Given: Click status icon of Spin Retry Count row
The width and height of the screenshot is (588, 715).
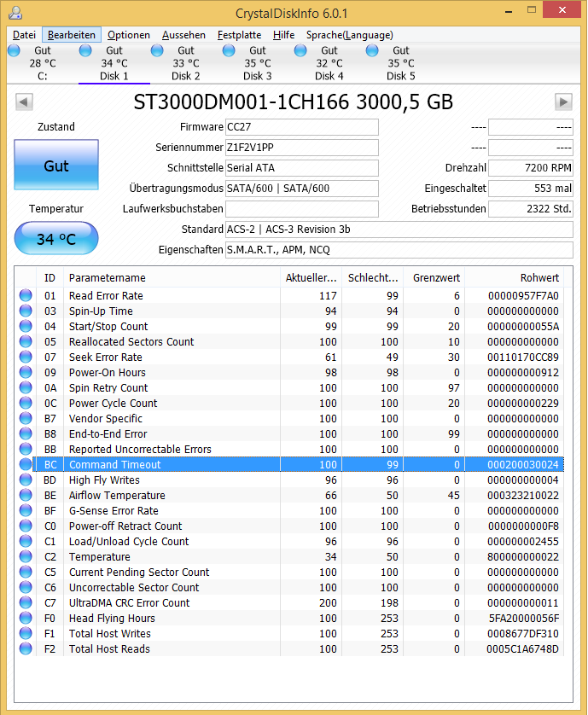Looking at the screenshot, I should pyautogui.click(x=26, y=387).
